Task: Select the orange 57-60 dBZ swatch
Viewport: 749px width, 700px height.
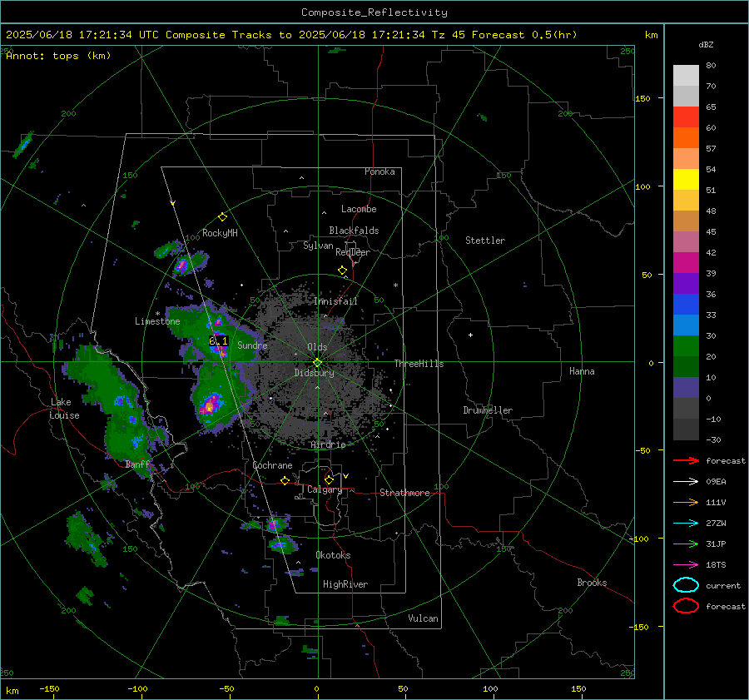Action: [x=686, y=137]
